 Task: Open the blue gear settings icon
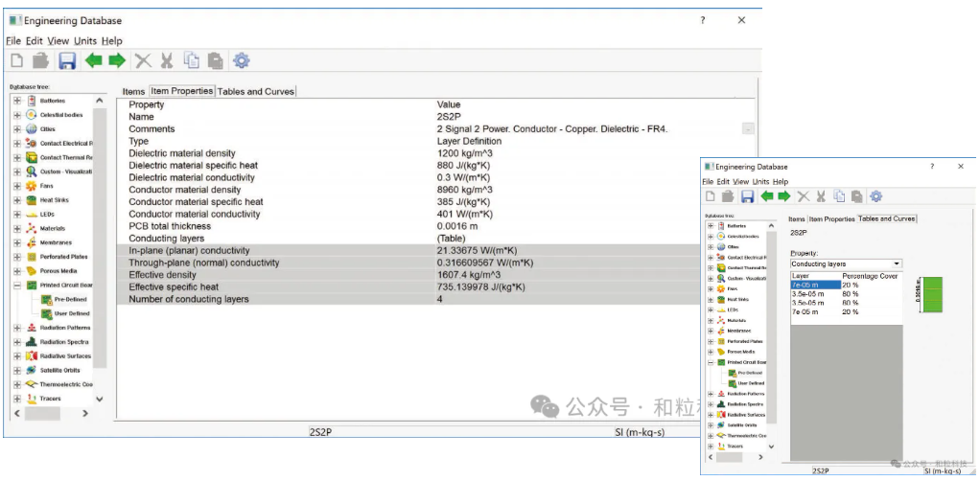tap(242, 60)
